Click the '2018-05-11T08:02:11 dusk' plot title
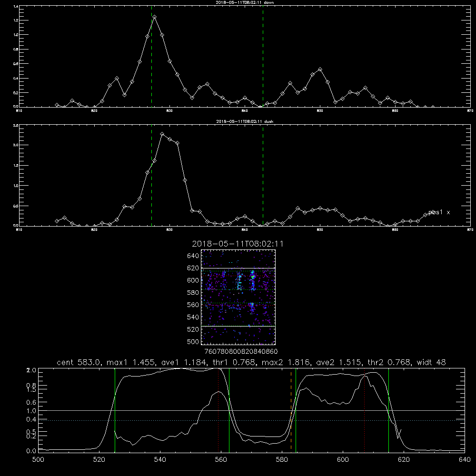Viewport: 476px width, 476px height. 245,121
